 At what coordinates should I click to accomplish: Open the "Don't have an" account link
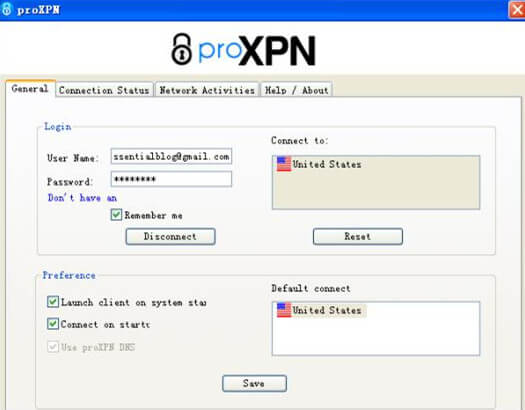[82, 198]
